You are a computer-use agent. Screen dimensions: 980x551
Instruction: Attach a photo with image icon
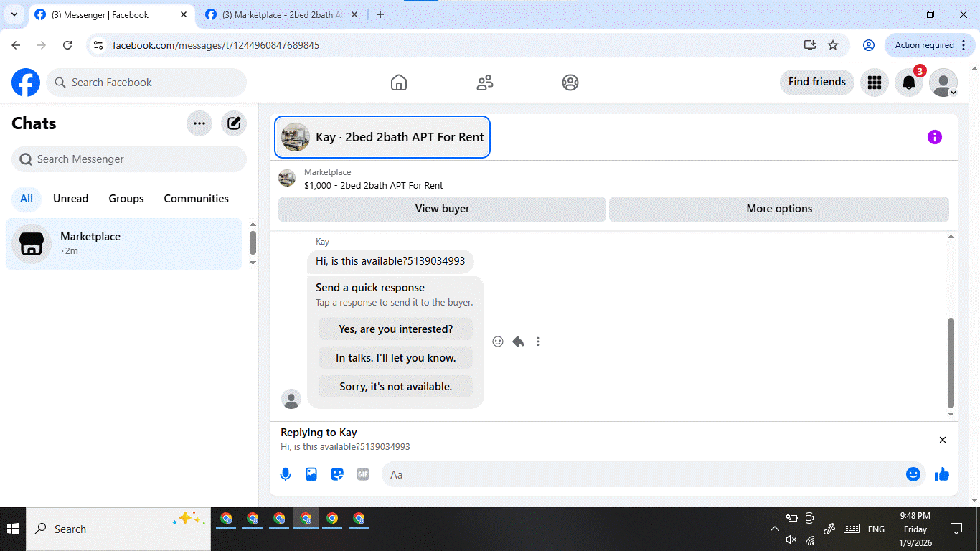311,474
